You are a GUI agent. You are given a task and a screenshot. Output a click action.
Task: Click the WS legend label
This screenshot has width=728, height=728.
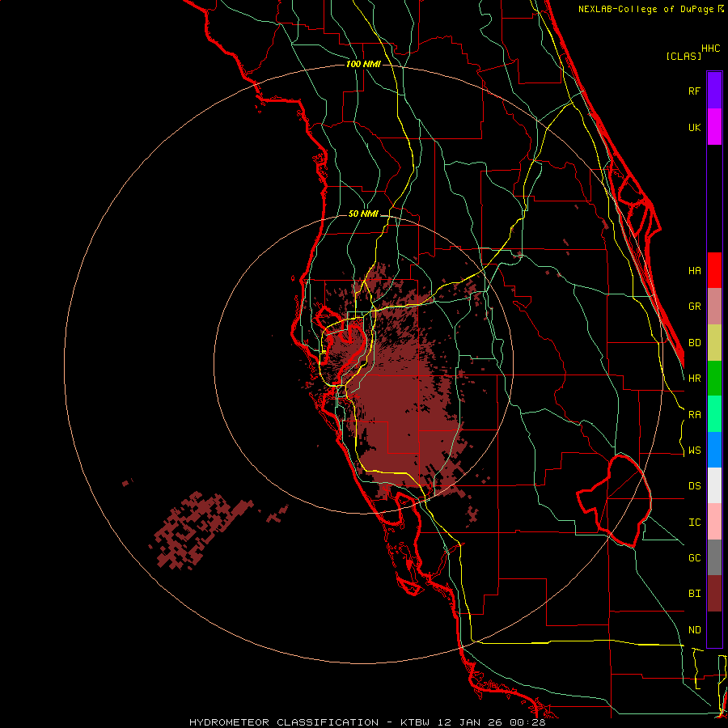695,451
